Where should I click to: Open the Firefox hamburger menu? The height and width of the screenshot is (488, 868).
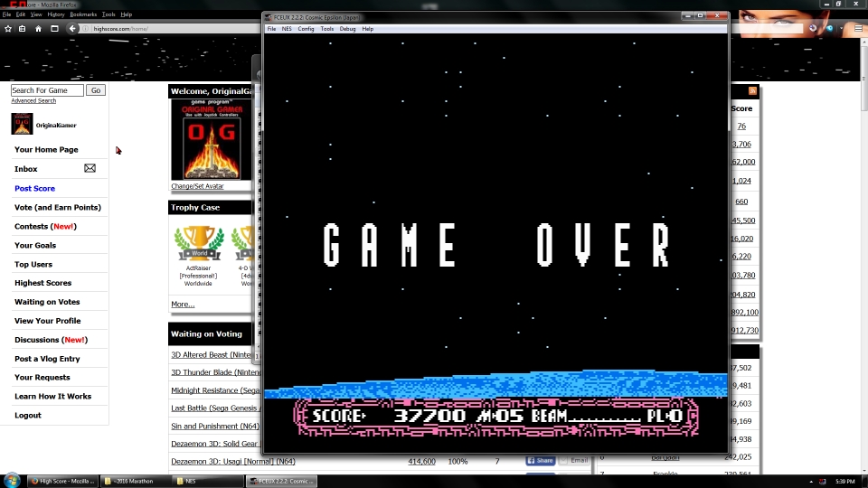858,29
